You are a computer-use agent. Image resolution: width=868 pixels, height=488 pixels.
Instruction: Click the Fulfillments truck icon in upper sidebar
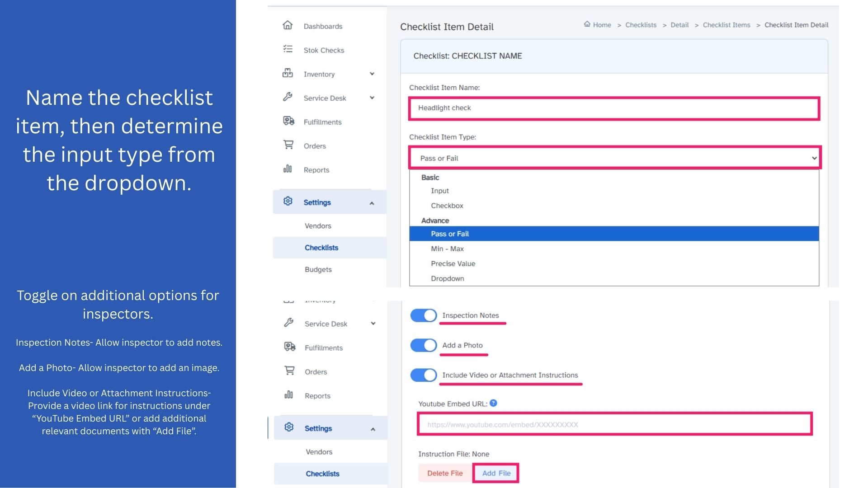point(288,121)
